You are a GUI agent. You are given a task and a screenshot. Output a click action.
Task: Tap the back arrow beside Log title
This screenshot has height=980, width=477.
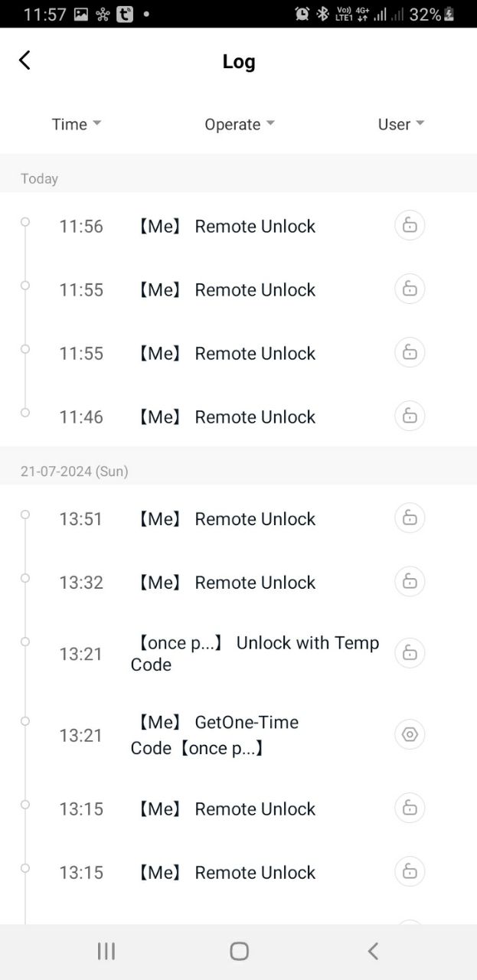pyautogui.click(x=25, y=60)
